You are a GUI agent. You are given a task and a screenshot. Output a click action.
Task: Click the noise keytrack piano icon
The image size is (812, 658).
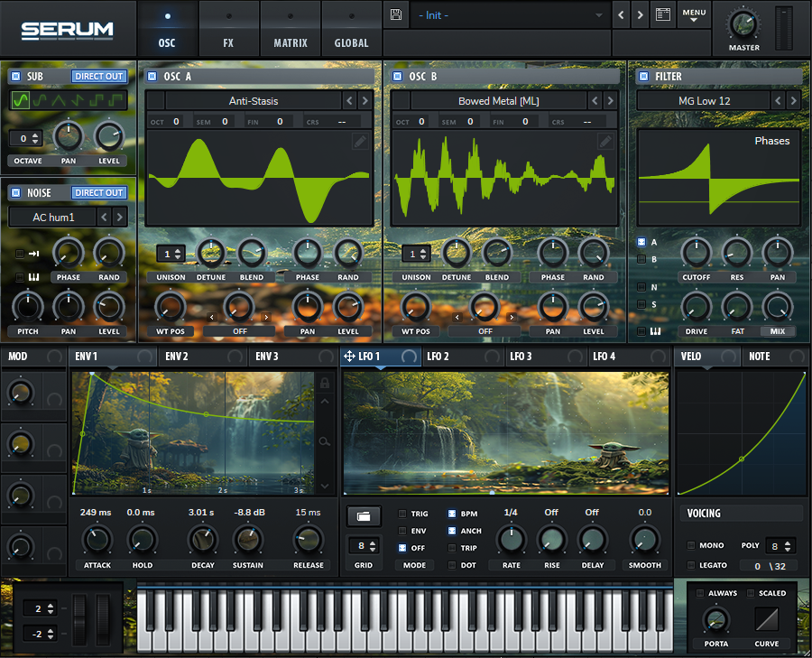coord(34,277)
